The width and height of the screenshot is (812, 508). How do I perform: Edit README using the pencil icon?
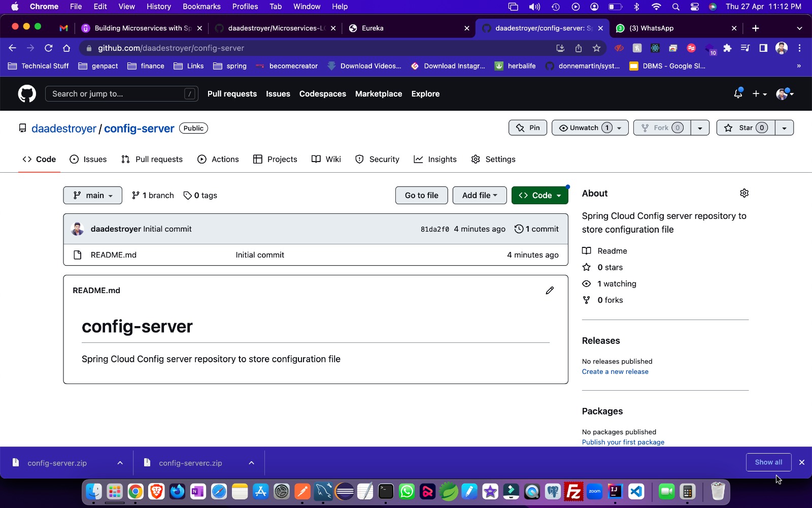pos(550,290)
